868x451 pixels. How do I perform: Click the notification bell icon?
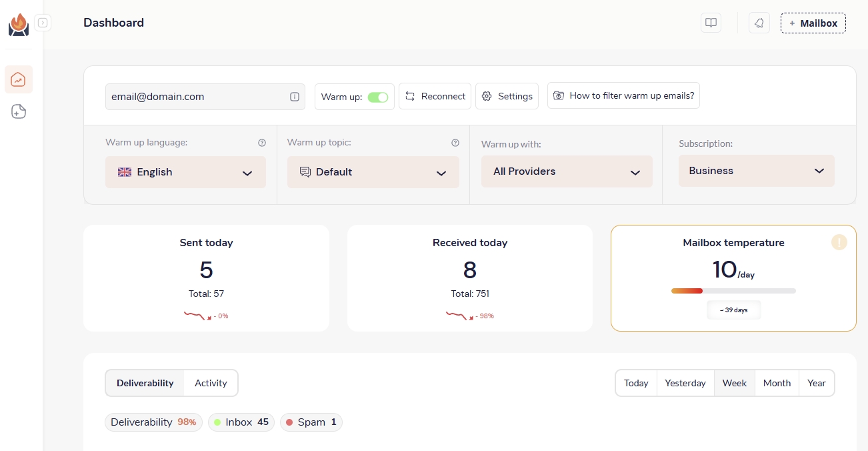[759, 23]
